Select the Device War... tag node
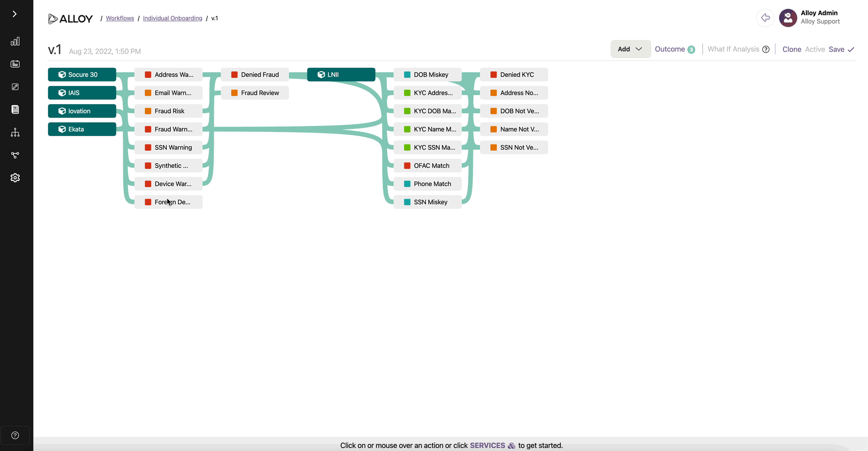 (x=168, y=184)
